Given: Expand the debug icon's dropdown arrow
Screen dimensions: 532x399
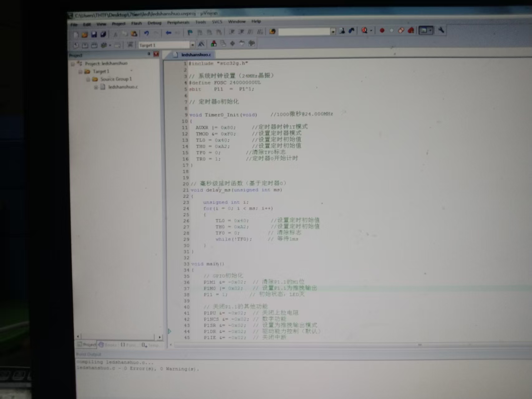Looking at the screenshot, I should (x=371, y=30).
